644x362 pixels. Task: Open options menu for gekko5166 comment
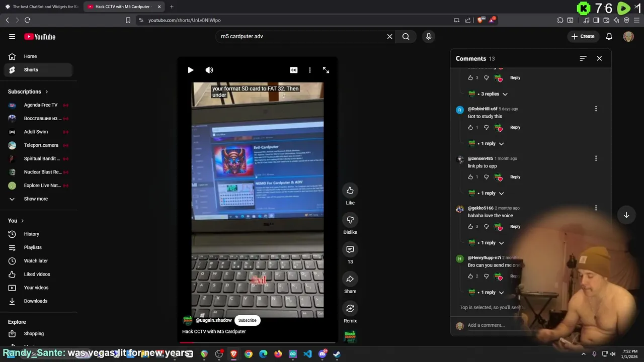click(596, 208)
